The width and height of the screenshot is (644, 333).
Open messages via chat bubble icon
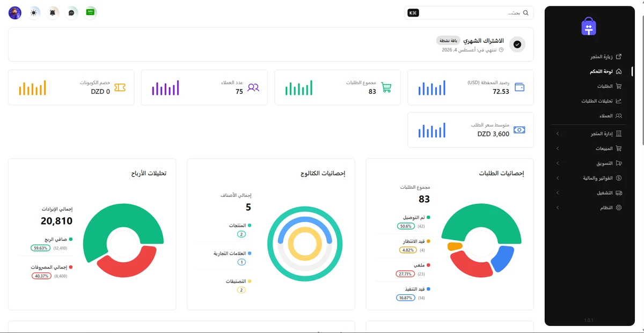[x=71, y=13]
